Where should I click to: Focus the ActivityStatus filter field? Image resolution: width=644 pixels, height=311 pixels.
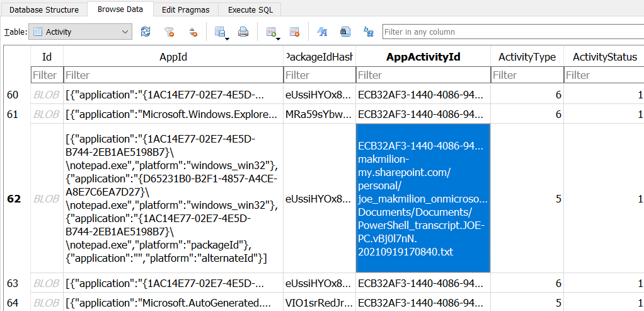604,75
